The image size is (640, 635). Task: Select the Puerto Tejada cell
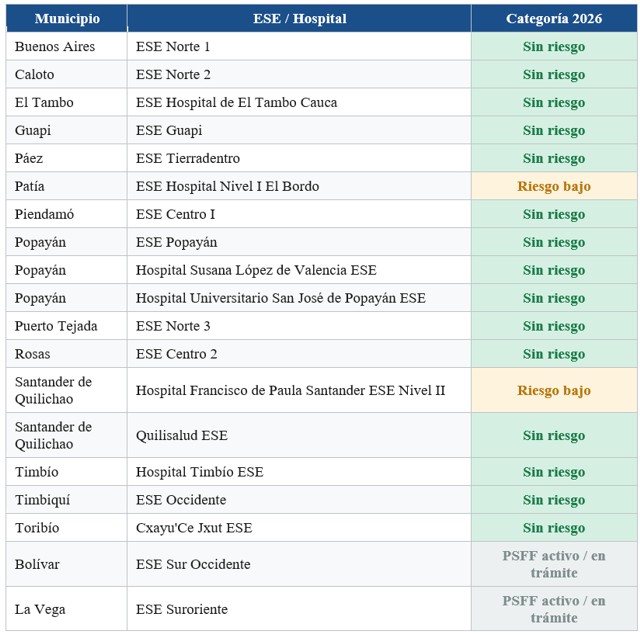tap(67, 326)
